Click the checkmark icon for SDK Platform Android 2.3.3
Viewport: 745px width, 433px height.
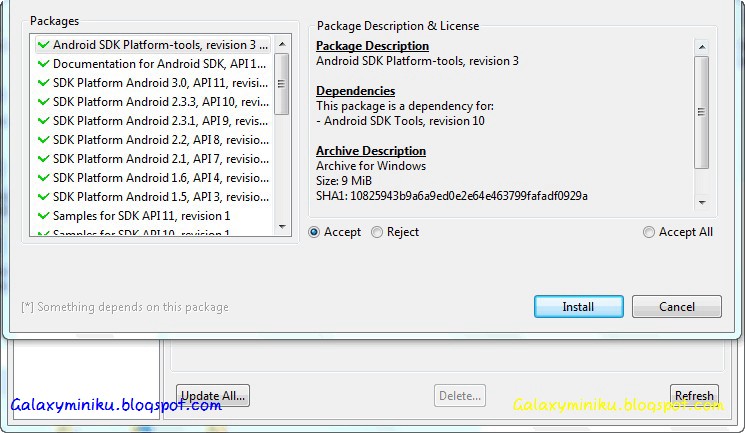tap(43, 102)
